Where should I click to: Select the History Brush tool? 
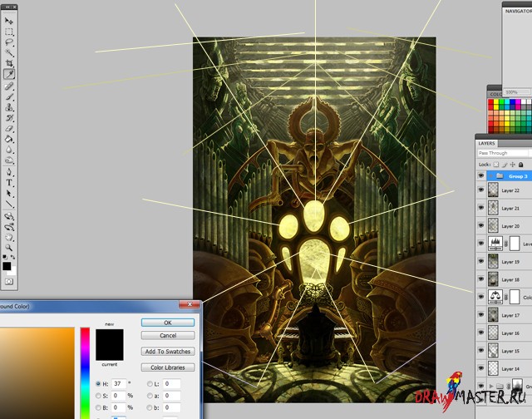[x=9, y=118]
